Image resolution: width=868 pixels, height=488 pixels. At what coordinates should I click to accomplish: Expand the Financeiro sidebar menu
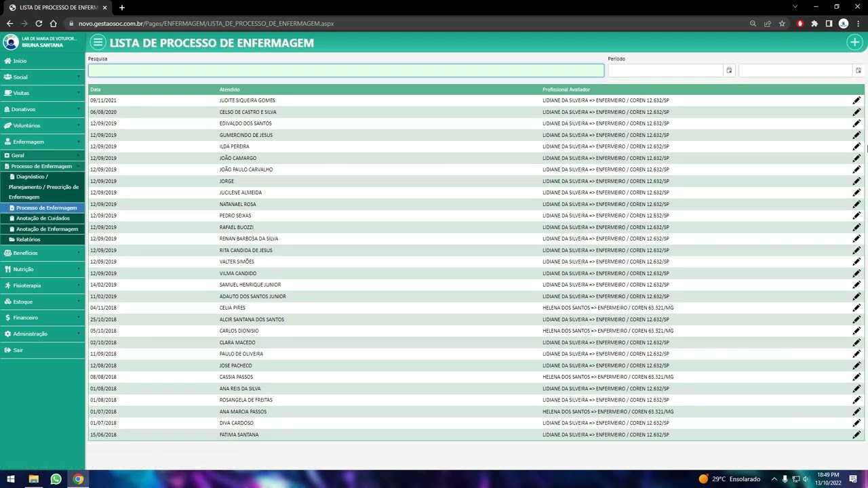[x=26, y=318]
